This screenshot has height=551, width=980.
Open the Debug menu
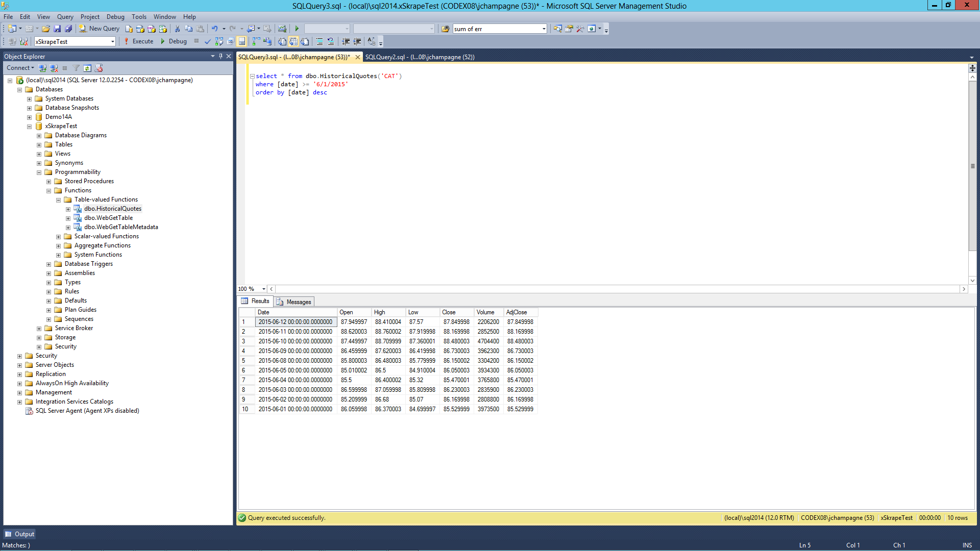[x=115, y=16]
